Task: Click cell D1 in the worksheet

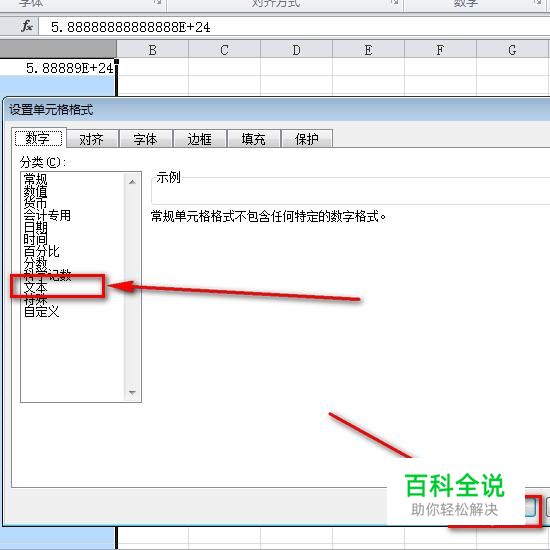Action: (x=296, y=67)
